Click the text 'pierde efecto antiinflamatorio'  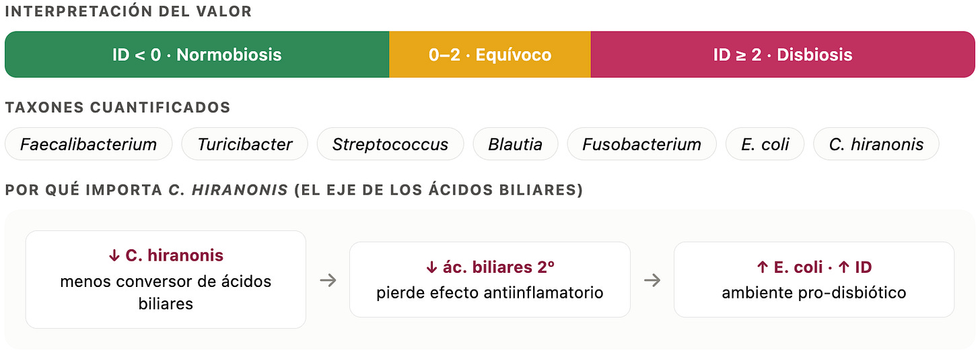(490, 293)
